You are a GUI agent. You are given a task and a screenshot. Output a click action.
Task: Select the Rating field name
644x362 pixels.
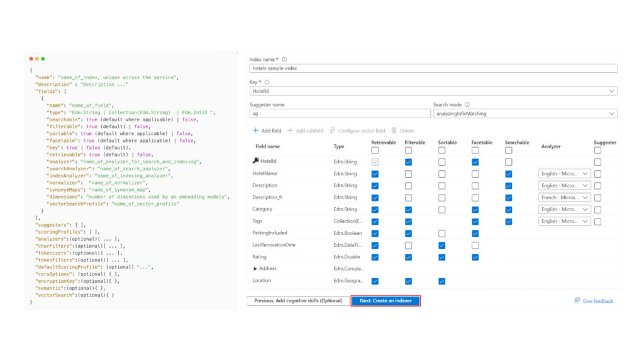pos(259,257)
